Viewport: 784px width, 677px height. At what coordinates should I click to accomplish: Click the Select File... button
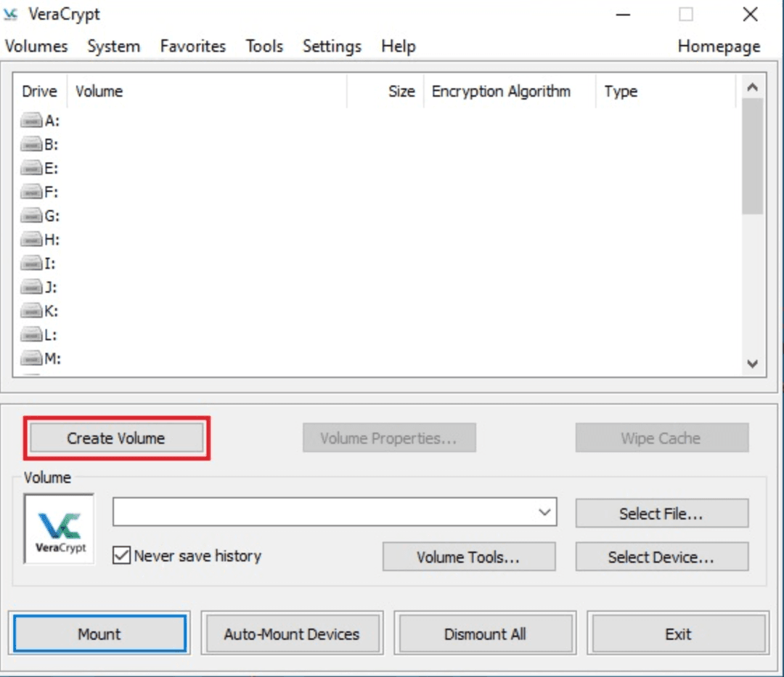[662, 514]
